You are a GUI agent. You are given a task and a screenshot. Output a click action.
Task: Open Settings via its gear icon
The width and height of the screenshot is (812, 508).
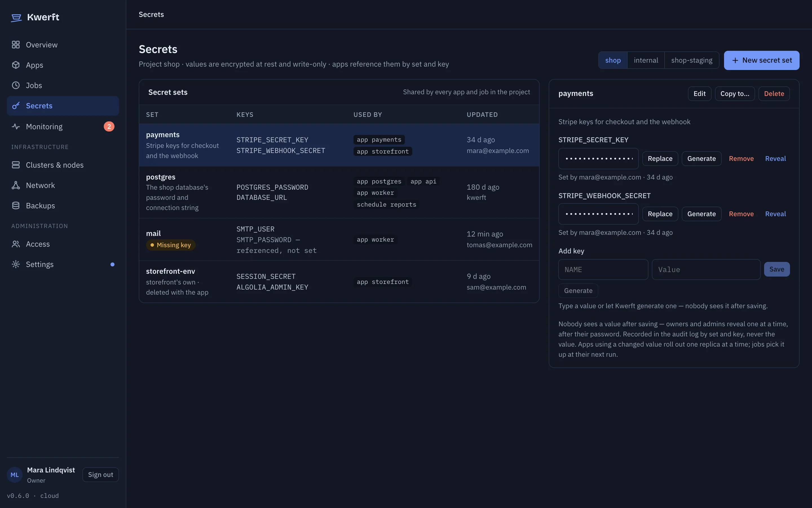tap(16, 264)
